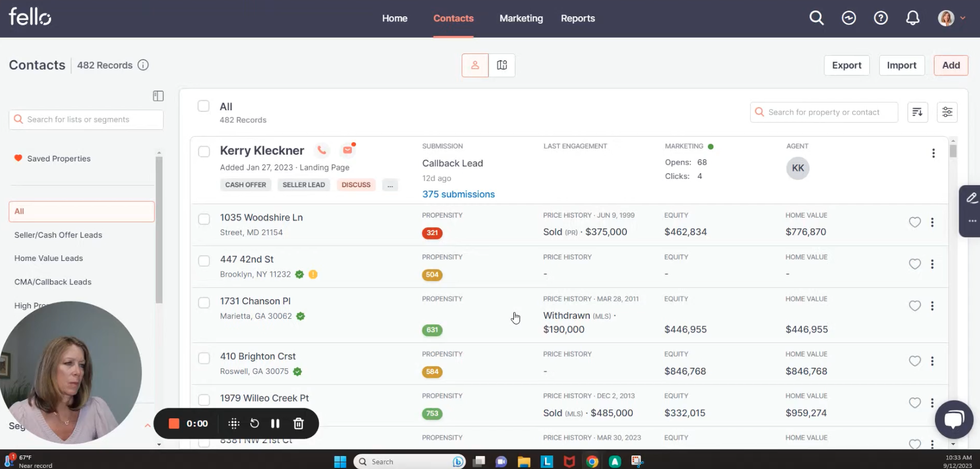Open Windows Start menu
The image size is (980, 469).
pos(340,462)
